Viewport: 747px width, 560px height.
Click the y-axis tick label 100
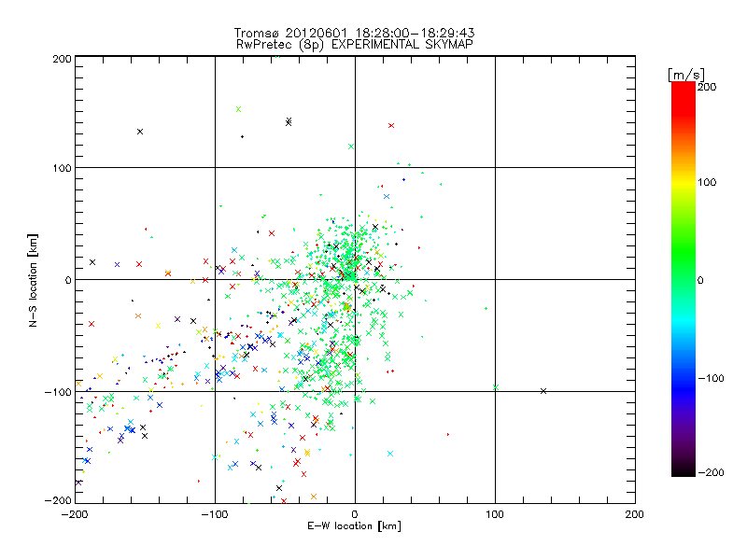point(62,169)
